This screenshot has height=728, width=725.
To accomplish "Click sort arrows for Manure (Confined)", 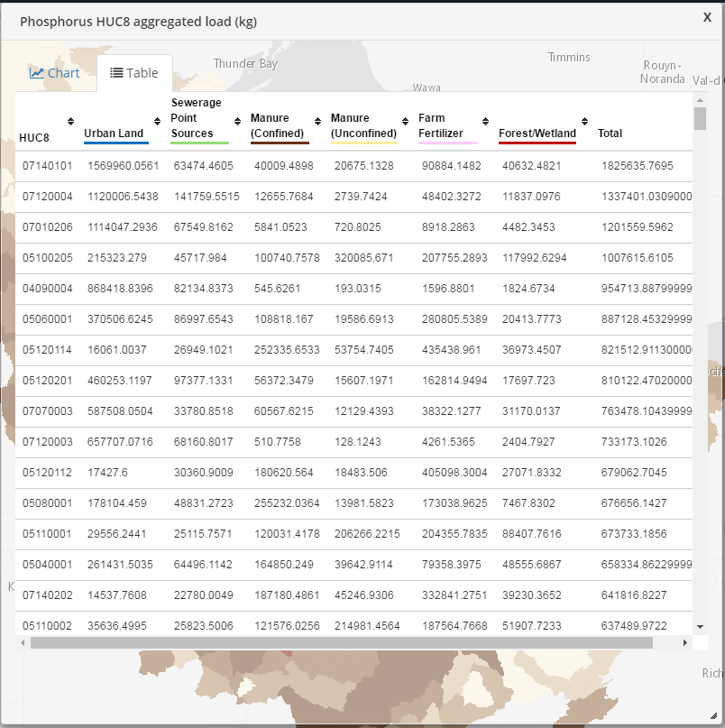I will tap(317, 122).
